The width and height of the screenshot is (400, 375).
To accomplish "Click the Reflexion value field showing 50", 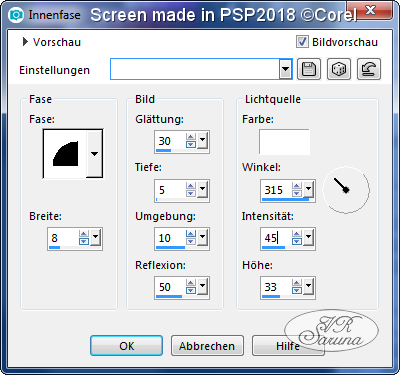I will click(x=170, y=287).
